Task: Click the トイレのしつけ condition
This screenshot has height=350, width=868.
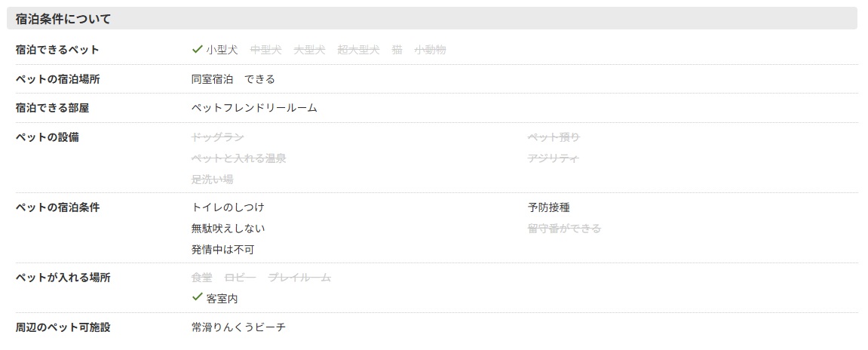Action: pos(228,207)
